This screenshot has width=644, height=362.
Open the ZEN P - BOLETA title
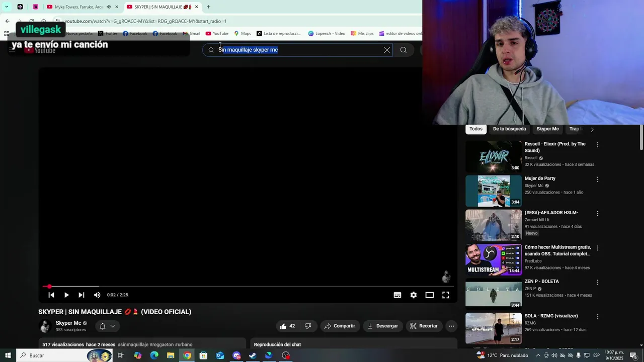pyautogui.click(x=541, y=282)
